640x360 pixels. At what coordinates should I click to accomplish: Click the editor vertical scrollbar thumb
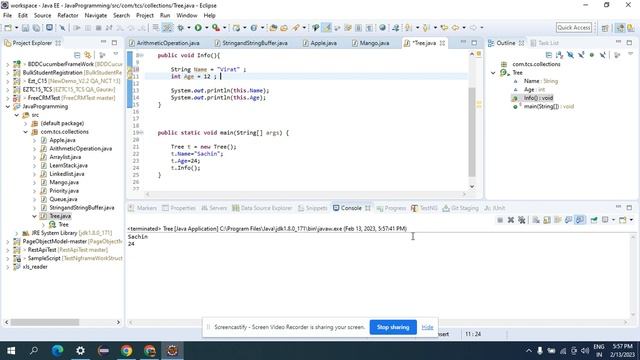coord(472,132)
